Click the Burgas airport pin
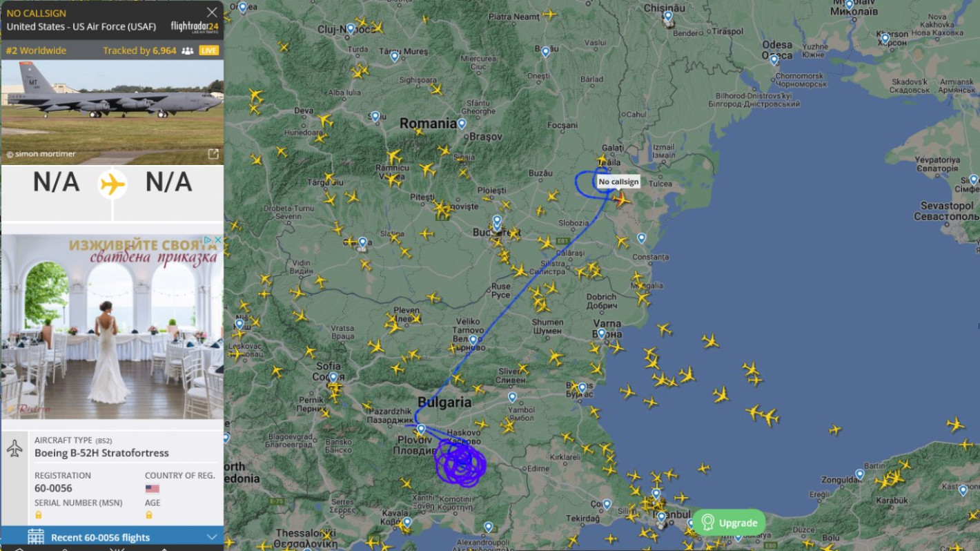 click(x=582, y=389)
